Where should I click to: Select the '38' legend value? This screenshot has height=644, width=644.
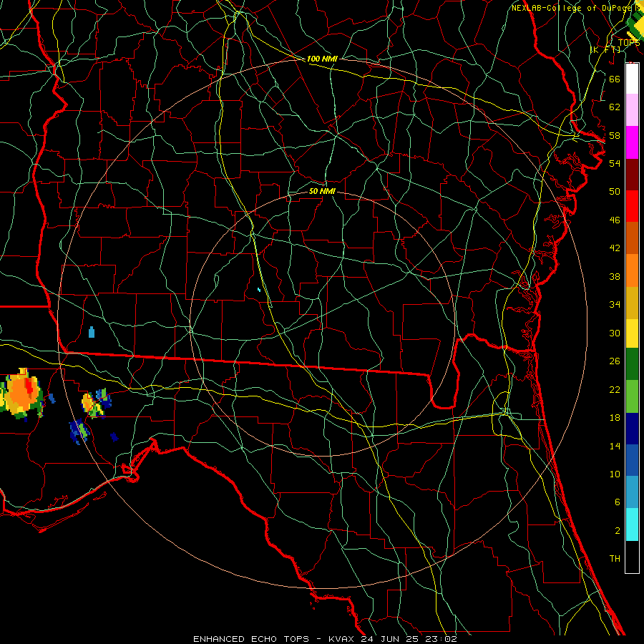[x=615, y=277]
